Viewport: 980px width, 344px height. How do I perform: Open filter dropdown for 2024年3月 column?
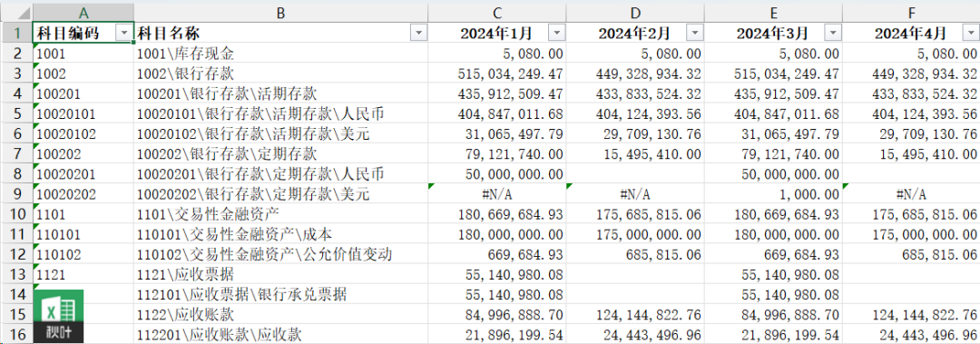[x=832, y=34]
